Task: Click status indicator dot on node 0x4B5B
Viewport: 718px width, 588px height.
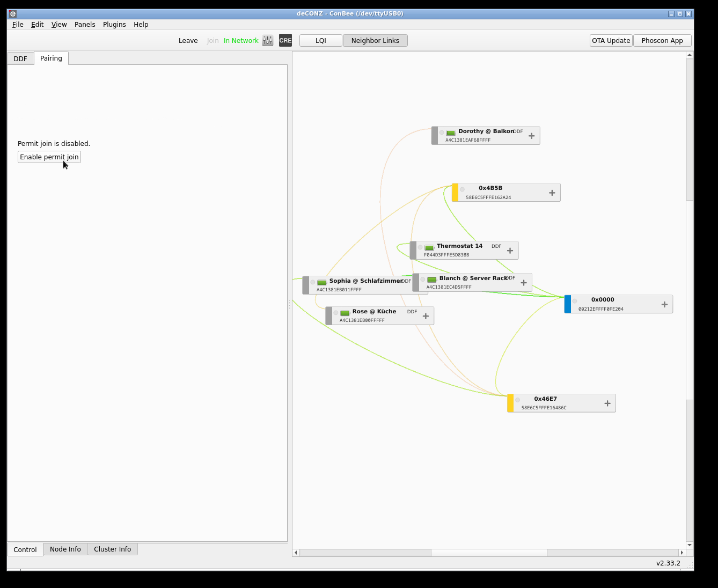Action: pos(462,189)
